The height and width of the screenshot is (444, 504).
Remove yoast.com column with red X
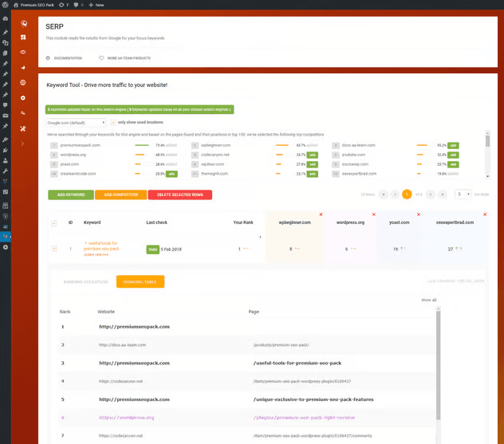click(x=419, y=214)
